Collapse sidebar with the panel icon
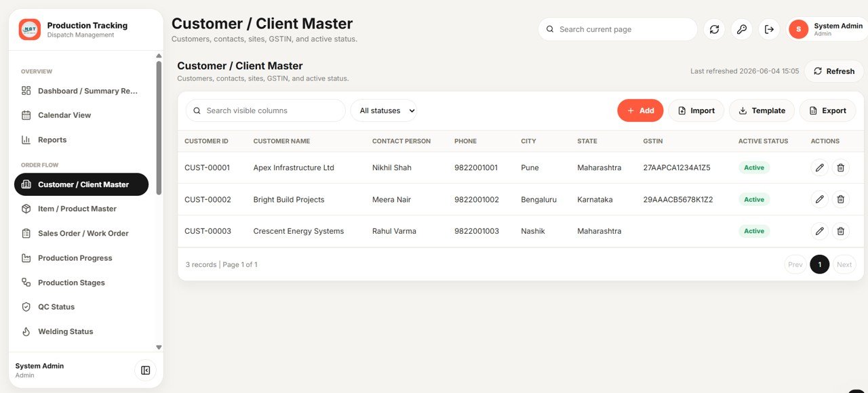868x393 pixels. (145, 370)
